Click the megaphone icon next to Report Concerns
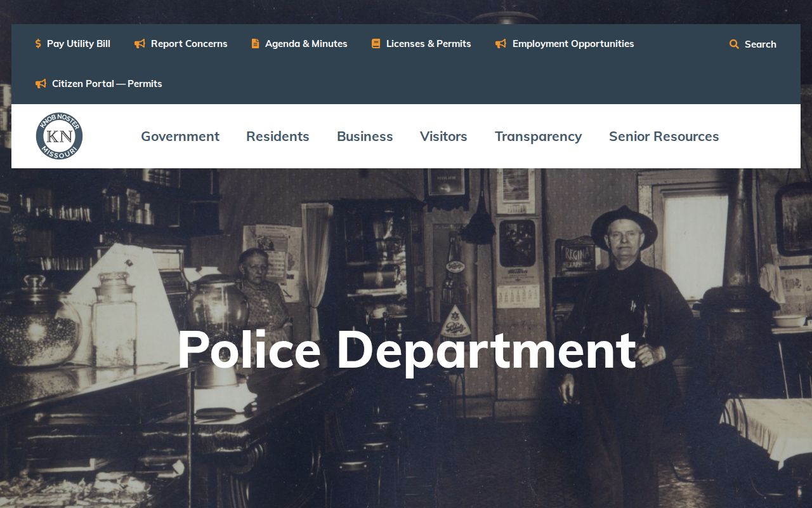This screenshot has width=812, height=508. coord(140,44)
